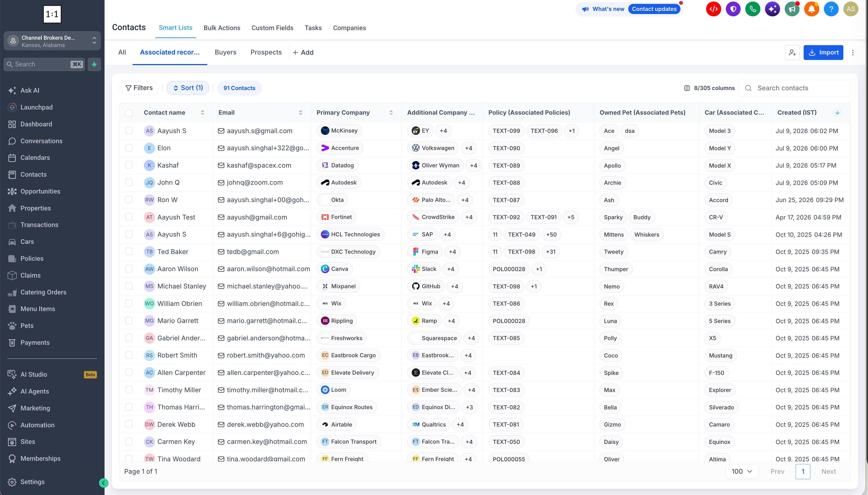Add a new smart list

point(303,52)
